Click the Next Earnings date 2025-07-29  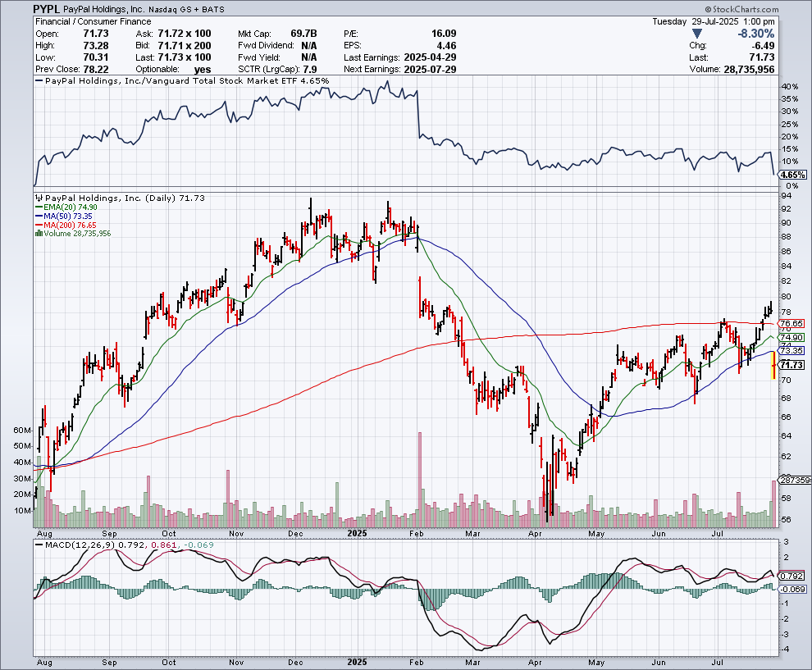coord(430,70)
